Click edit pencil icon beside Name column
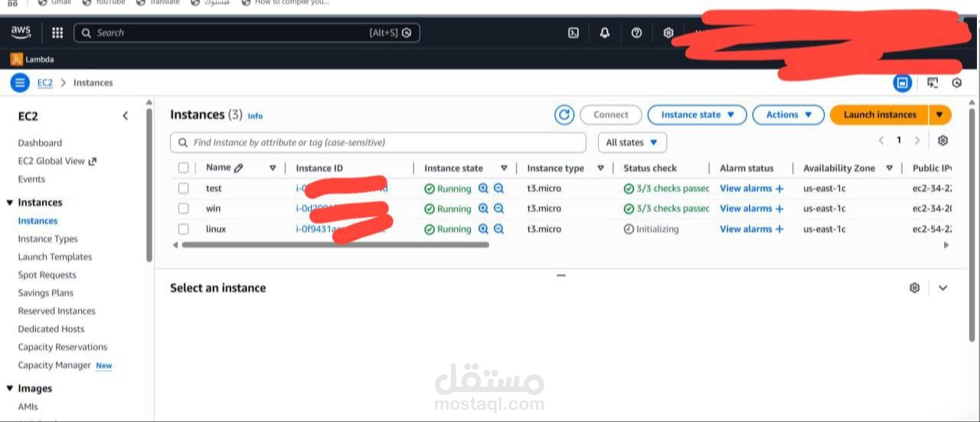980x422 pixels. 238,168
